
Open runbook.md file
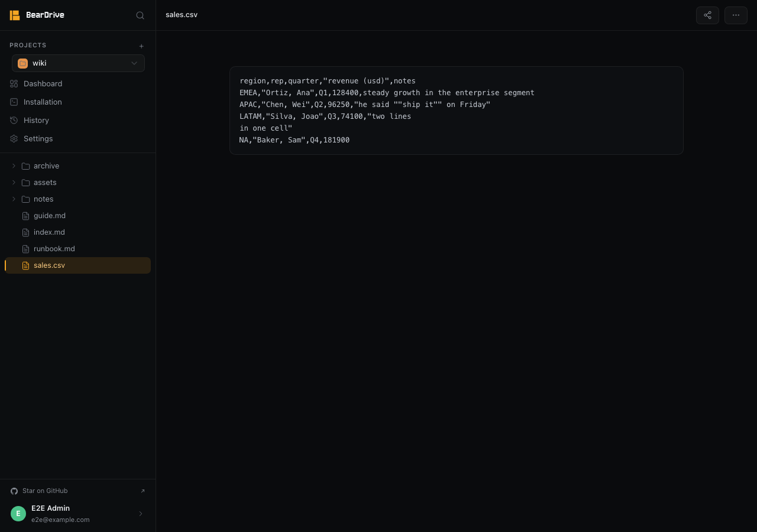(x=78, y=249)
